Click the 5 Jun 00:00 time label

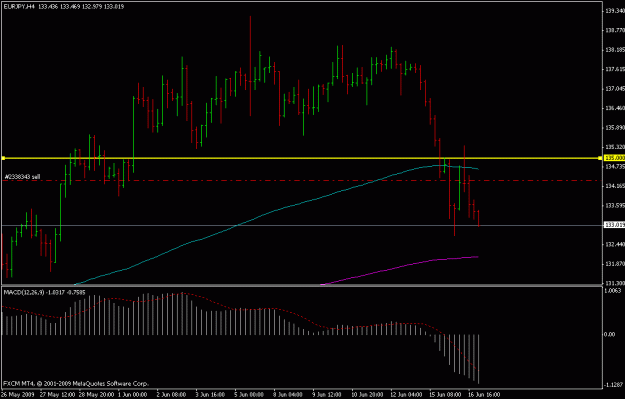249,395
